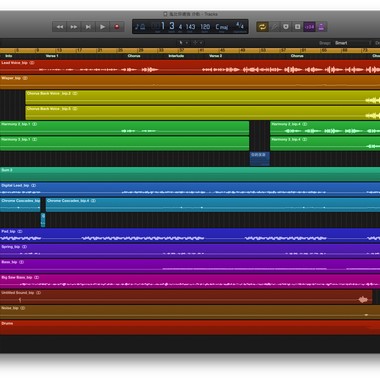Click the Verse 2 arrangement marker
The height and width of the screenshot is (380, 380).
click(x=215, y=56)
